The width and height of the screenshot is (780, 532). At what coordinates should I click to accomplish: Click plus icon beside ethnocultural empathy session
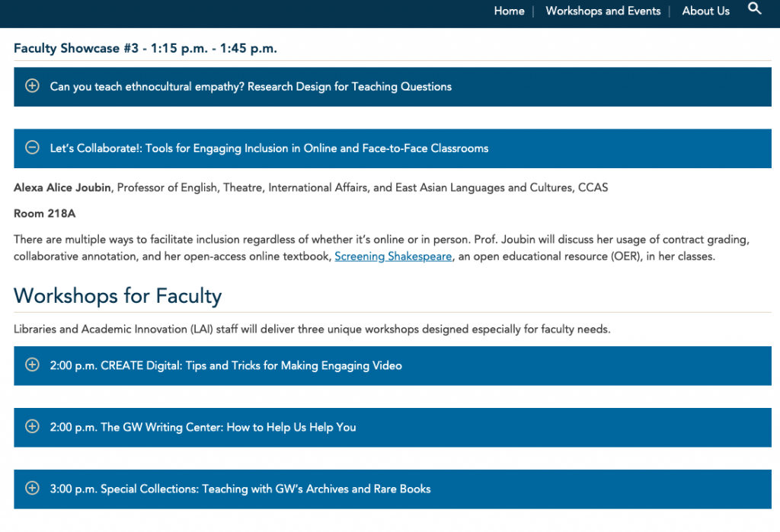coord(32,86)
